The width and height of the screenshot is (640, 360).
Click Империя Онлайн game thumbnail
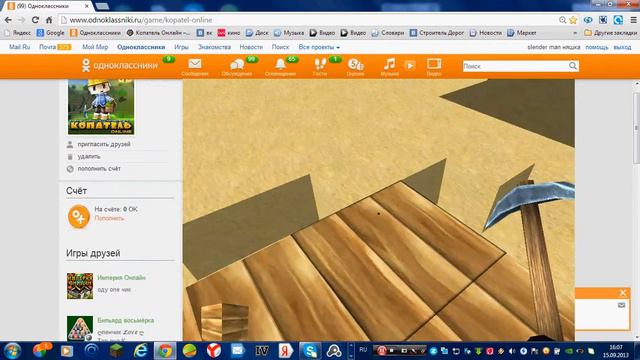[80, 286]
